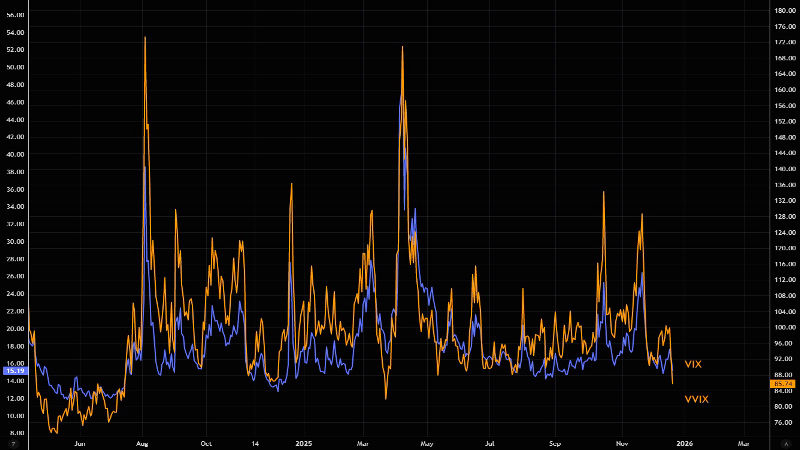
Task: Click the Jun label on time axis
Action: (x=80, y=441)
